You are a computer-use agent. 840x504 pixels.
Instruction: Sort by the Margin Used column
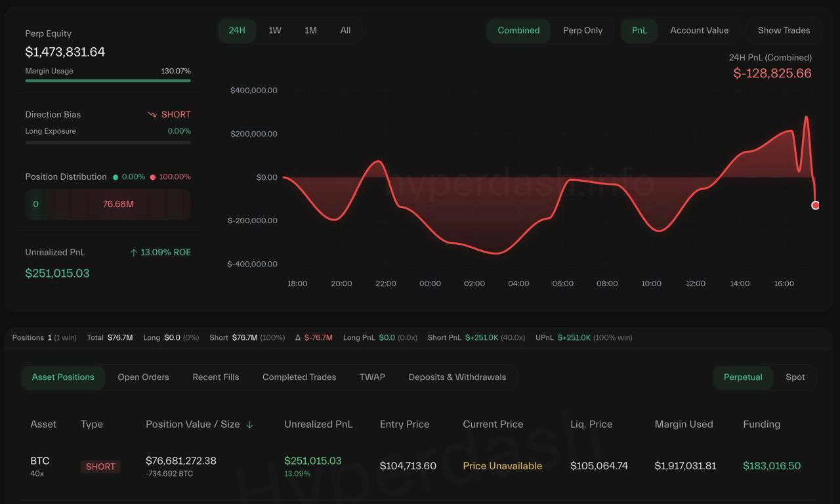(684, 425)
